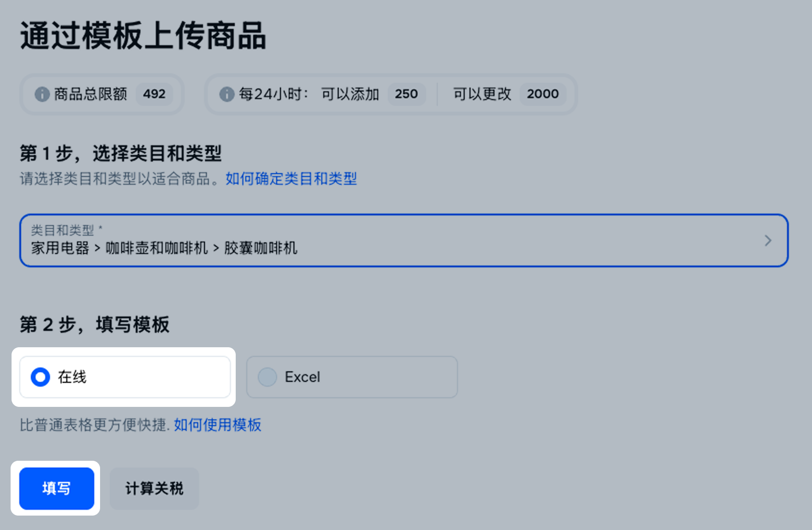This screenshot has width=812, height=530.
Task: Click the info icon before 每24小时
Action: (x=227, y=94)
